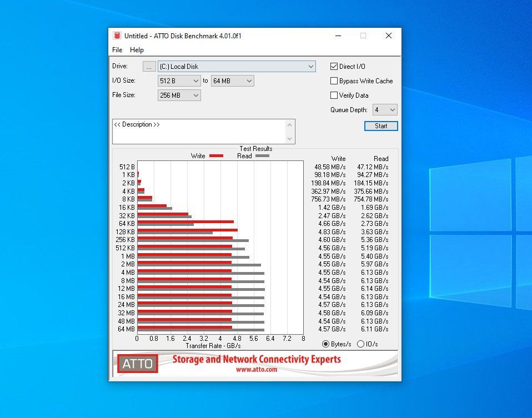Screen dimensions: 532x418
Task: Click the 47.12 MB/s read result
Action: tap(373, 167)
